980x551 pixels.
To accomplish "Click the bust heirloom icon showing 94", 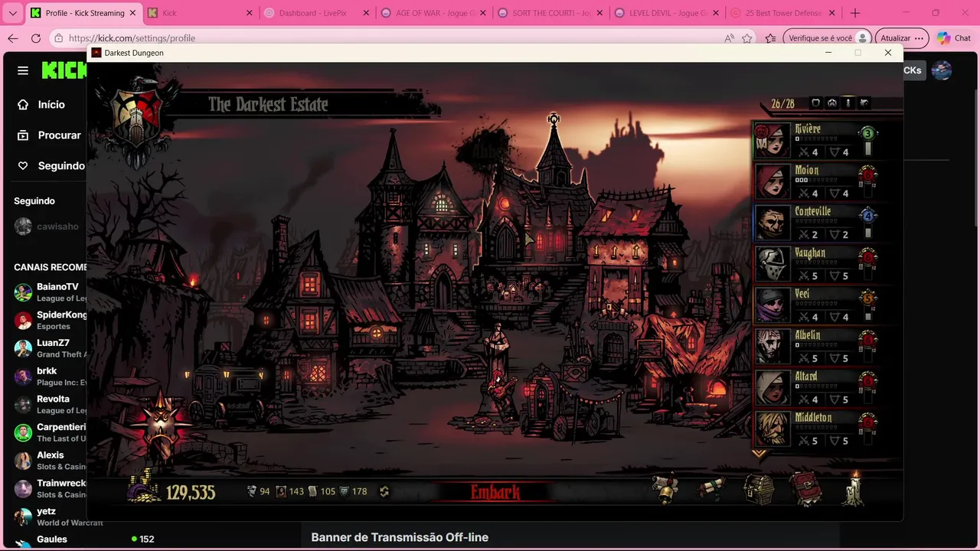I will [x=251, y=491].
